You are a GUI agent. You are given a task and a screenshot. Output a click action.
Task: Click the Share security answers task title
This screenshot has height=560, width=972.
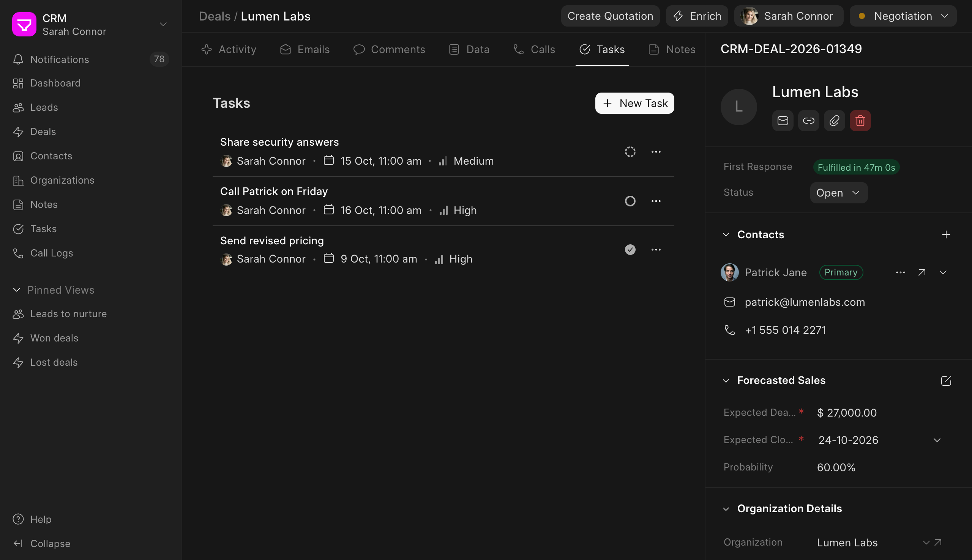tap(279, 142)
